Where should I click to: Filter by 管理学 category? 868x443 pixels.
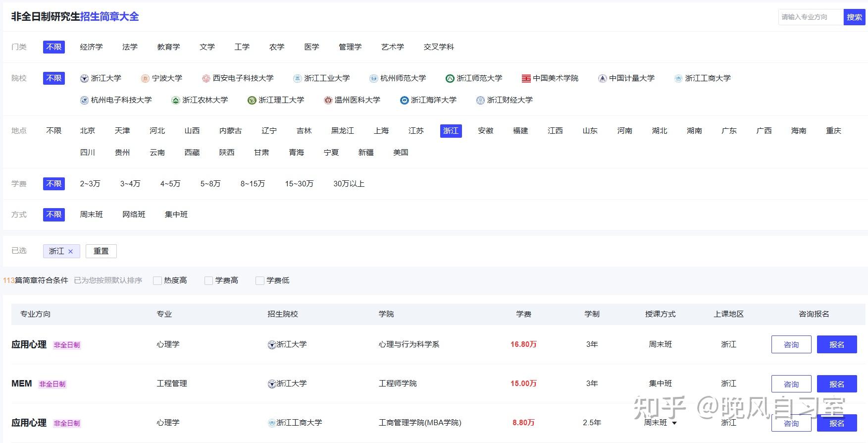350,47
